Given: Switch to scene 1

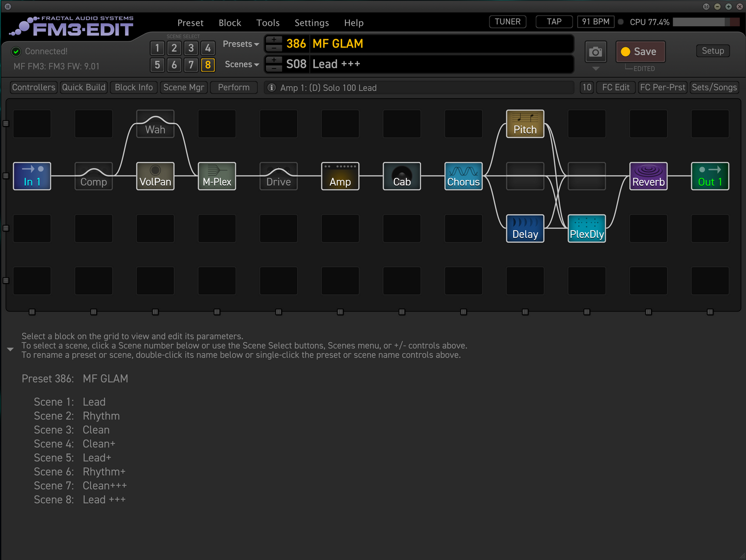Looking at the screenshot, I should pyautogui.click(x=157, y=48).
